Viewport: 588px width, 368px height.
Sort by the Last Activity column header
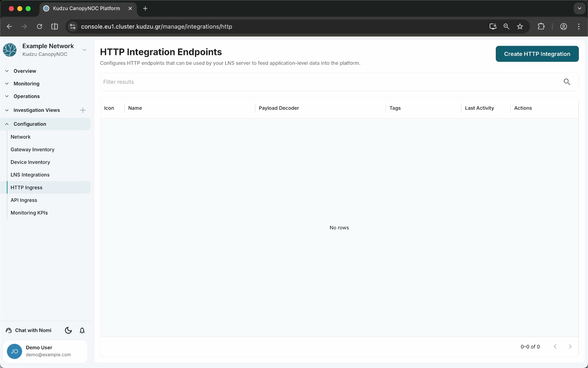click(479, 108)
